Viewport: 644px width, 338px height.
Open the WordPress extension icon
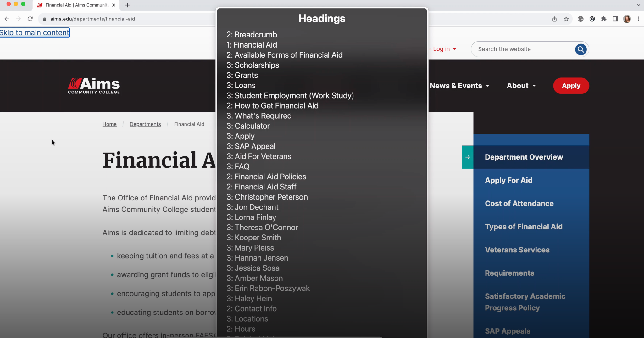tap(580, 19)
